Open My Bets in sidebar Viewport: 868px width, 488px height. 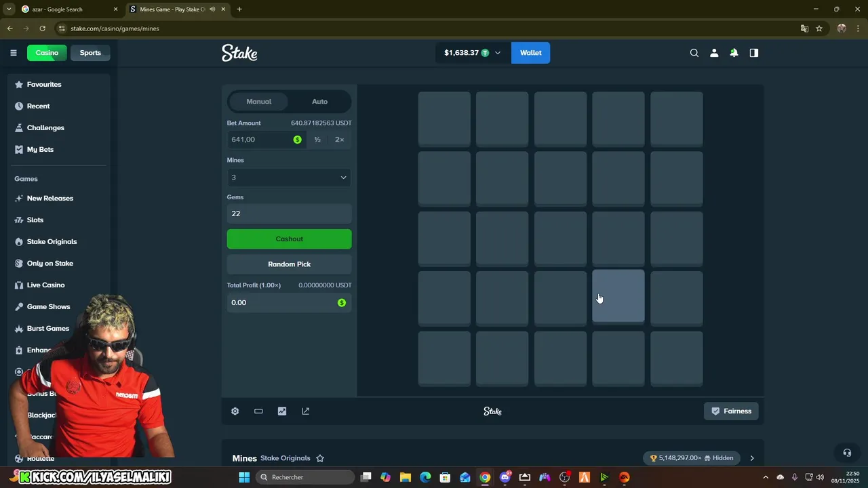(40, 150)
